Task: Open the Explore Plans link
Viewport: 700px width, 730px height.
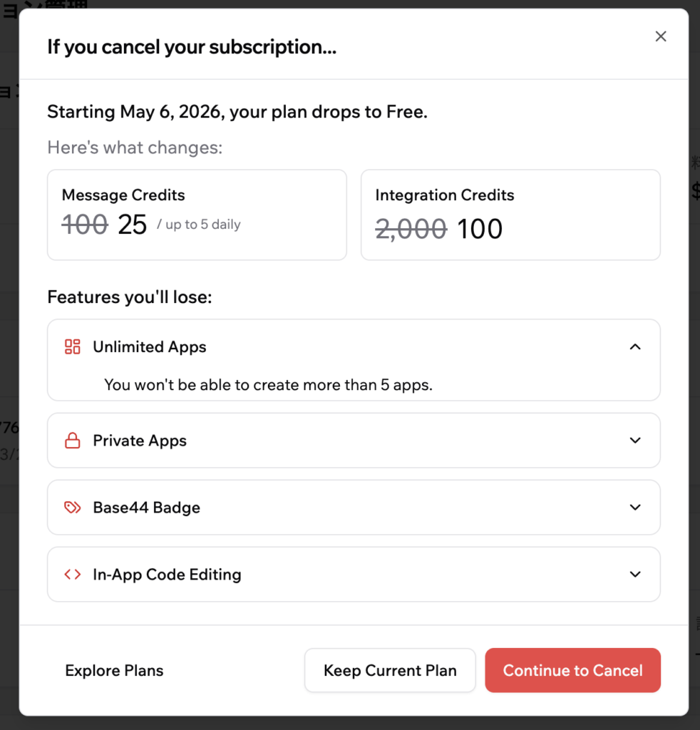Action: [x=114, y=671]
